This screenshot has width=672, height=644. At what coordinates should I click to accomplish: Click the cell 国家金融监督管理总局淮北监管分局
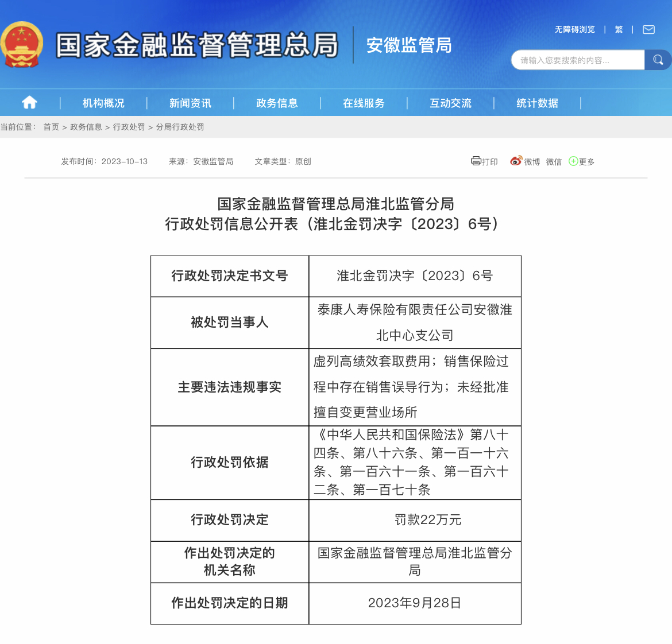(x=415, y=561)
